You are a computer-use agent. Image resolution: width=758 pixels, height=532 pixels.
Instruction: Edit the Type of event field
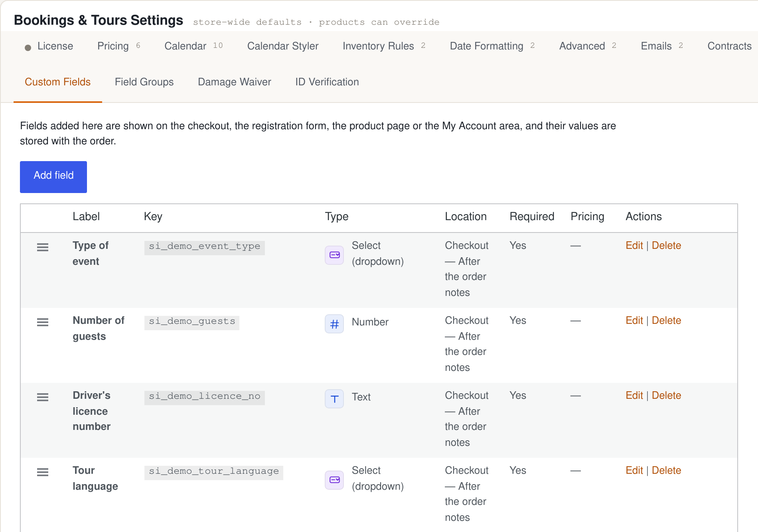pyautogui.click(x=634, y=246)
